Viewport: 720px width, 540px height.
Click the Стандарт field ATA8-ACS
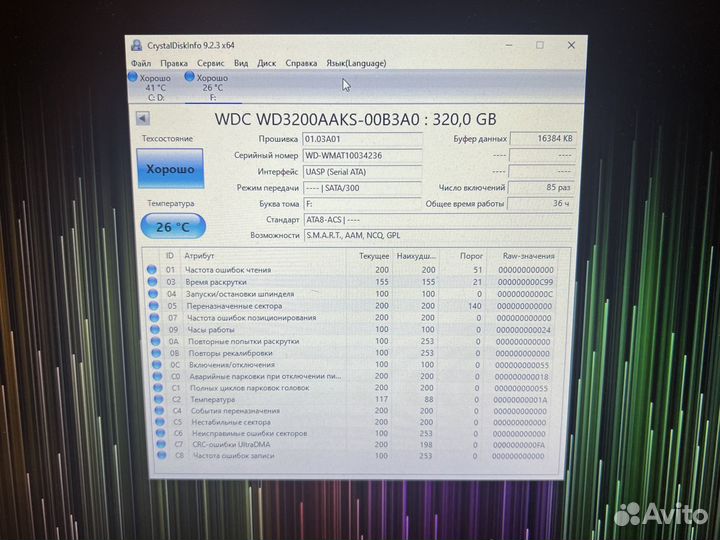(x=439, y=219)
